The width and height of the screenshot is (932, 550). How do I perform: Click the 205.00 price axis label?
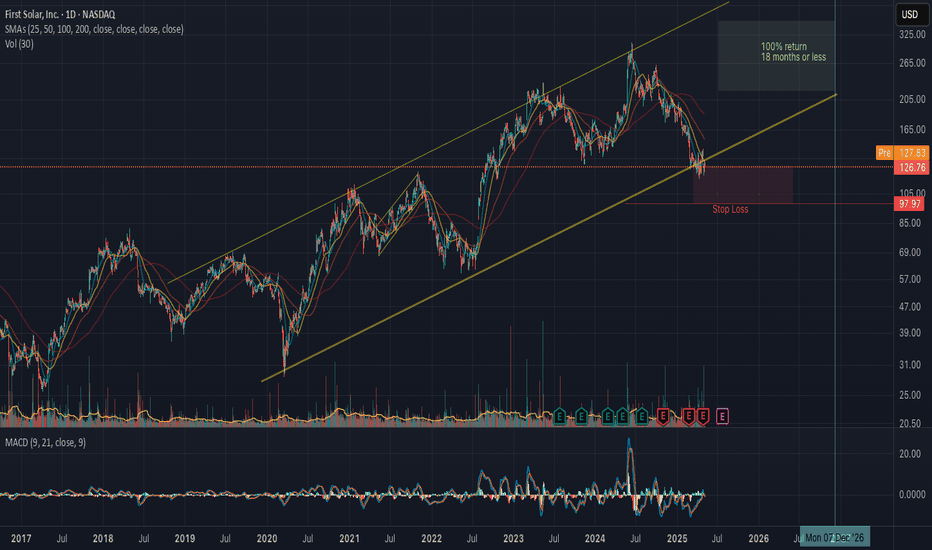coord(912,99)
